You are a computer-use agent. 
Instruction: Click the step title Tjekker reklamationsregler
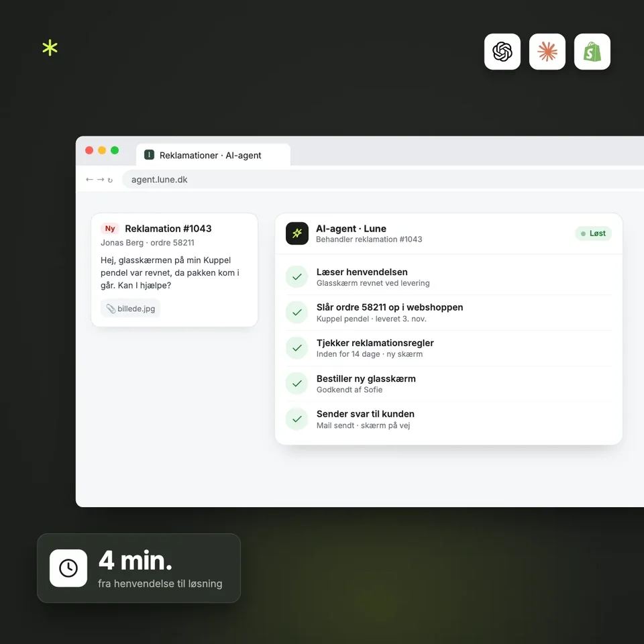pos(375,343)
